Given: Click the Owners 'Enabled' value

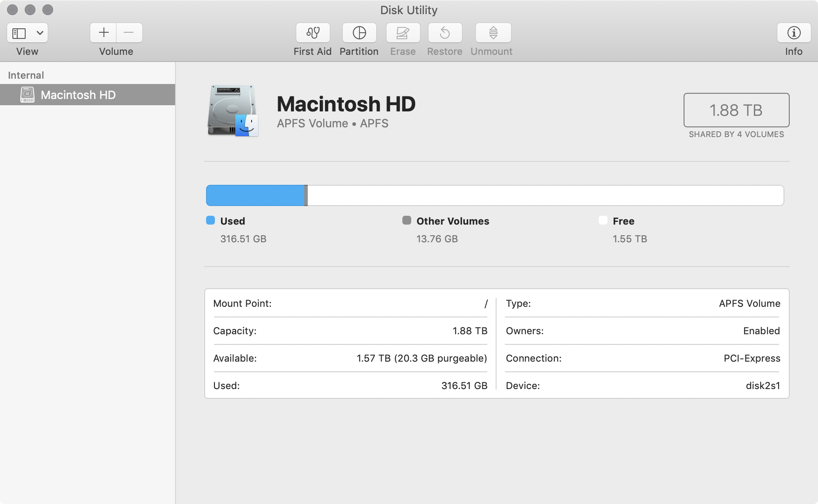Looking at the screenshot, I should (761, 331).
